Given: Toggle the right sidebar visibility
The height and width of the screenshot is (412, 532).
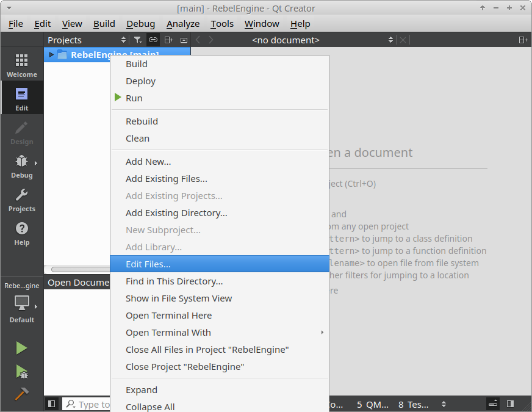Looking at the screenshot, I should click(x=510, y=404).
